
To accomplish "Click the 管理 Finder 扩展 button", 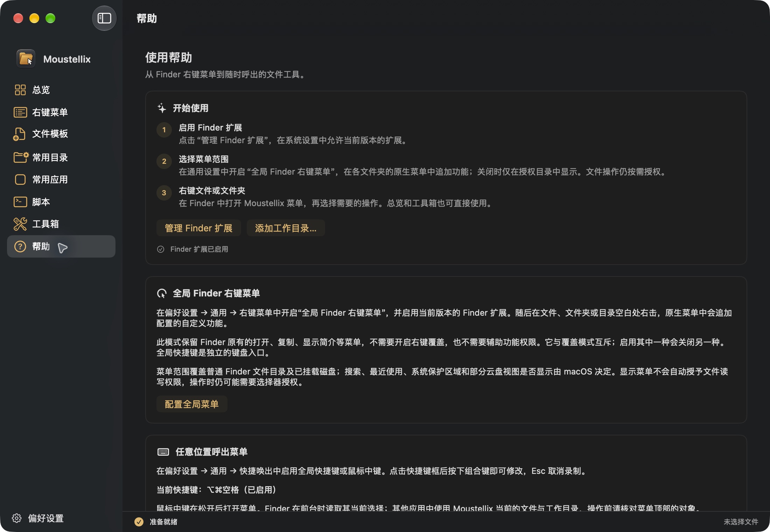I will tap(199, 228).
